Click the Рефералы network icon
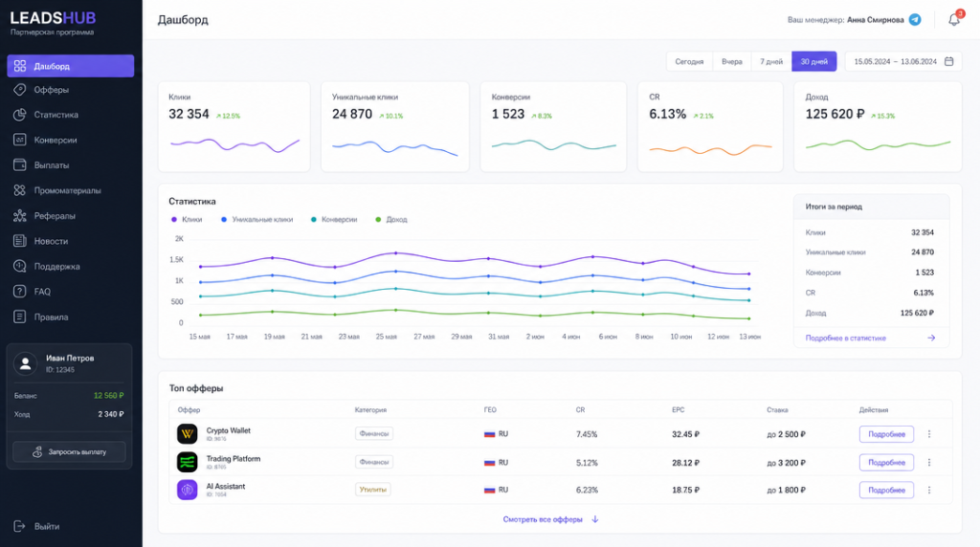Screen dimensions: 980x547 [x=20, y=215]
